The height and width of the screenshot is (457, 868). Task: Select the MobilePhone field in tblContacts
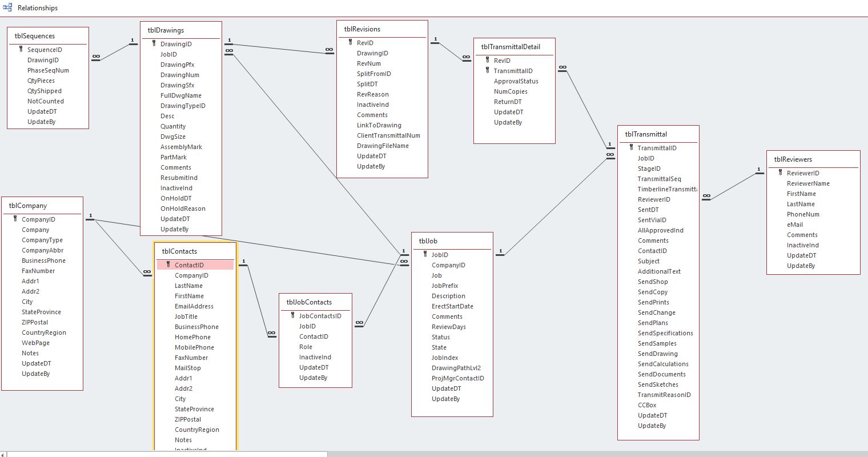[x=194, y=347]
